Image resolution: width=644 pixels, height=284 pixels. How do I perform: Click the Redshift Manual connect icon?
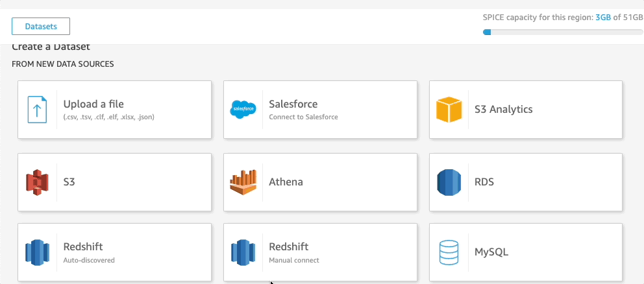click(x=243, y=252)
